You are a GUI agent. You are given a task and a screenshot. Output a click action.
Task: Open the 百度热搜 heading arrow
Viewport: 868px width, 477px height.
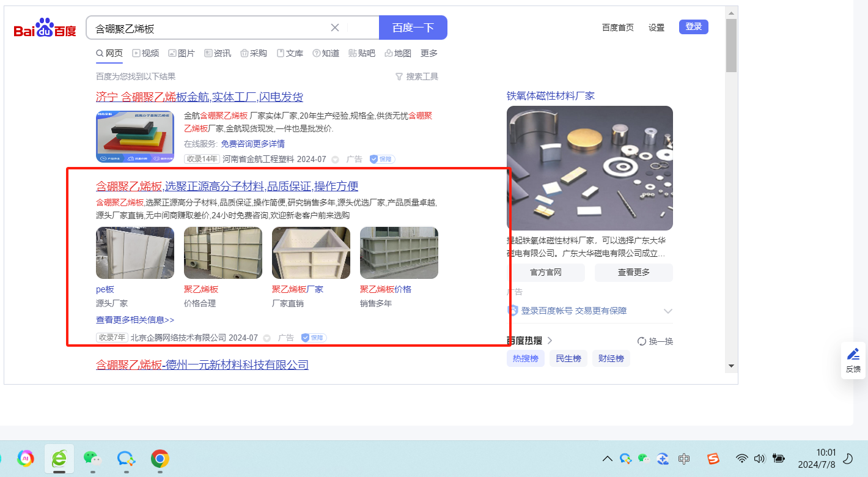(550, 341)
